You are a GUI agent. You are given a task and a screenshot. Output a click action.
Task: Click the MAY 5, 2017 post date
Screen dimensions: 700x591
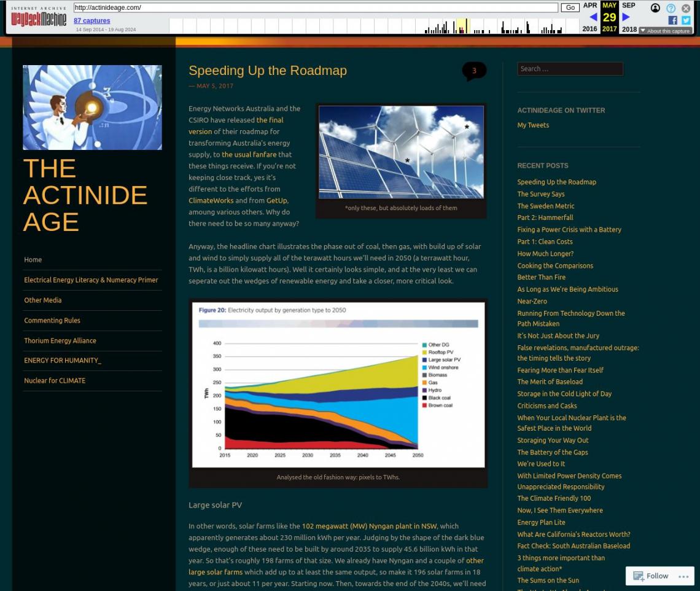(x=215, y=86)
